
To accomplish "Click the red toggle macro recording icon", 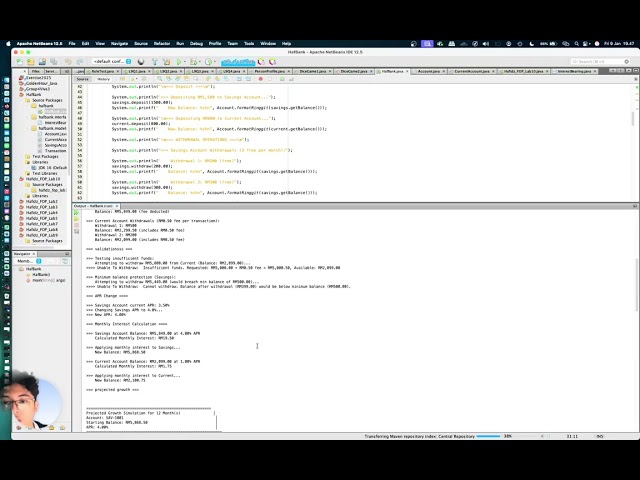I will tap(260, 79).
